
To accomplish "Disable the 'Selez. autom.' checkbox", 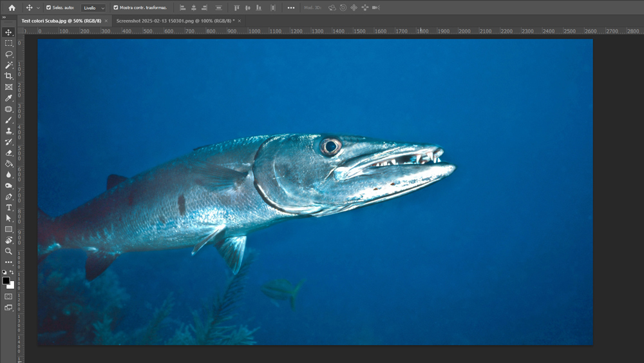I will point(48,8).
